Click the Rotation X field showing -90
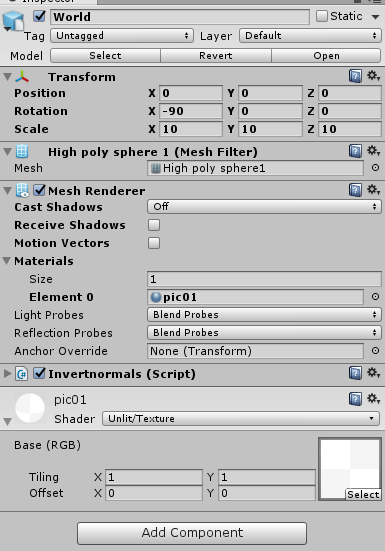This screenshot has height=551, width=385. 191,111
